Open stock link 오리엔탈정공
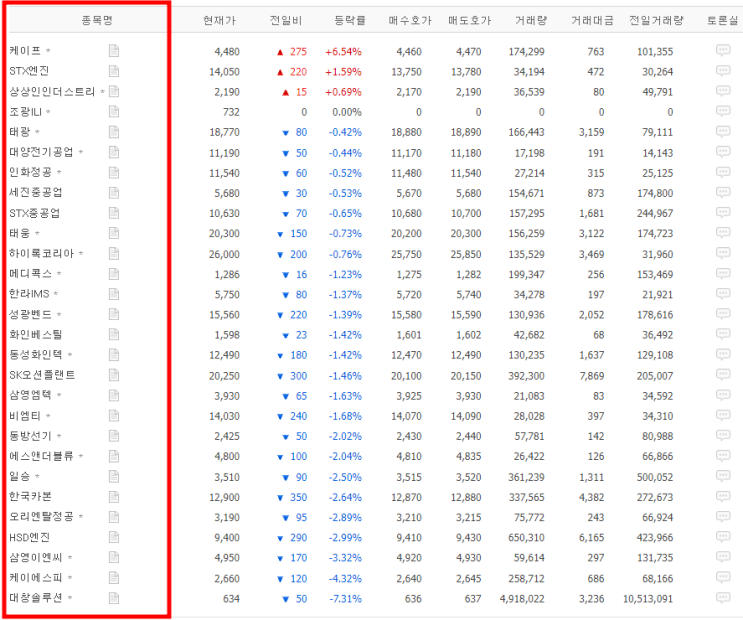Image resolution: width=743 pixels, height=620 pixels. tap(42, 516)
